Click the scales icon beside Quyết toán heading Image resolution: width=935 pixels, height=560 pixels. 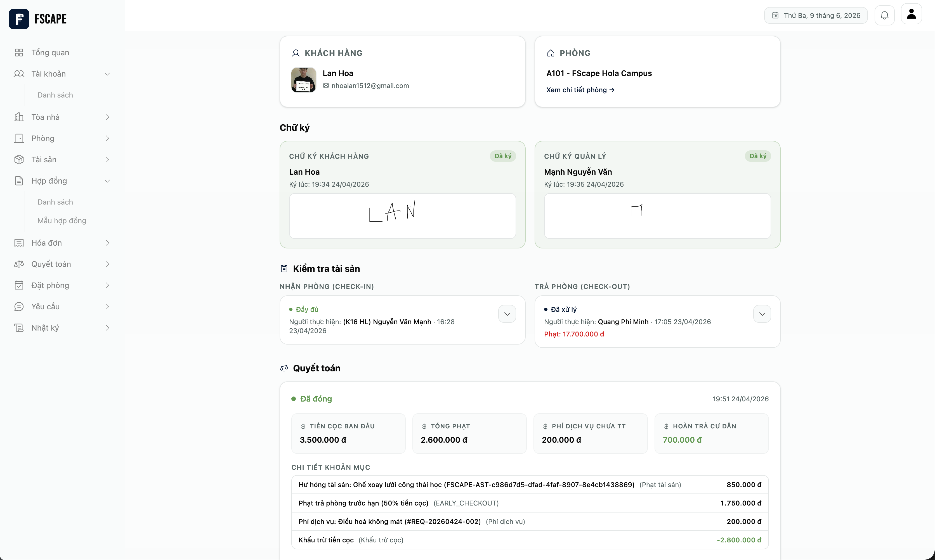[x=284, y=368]
